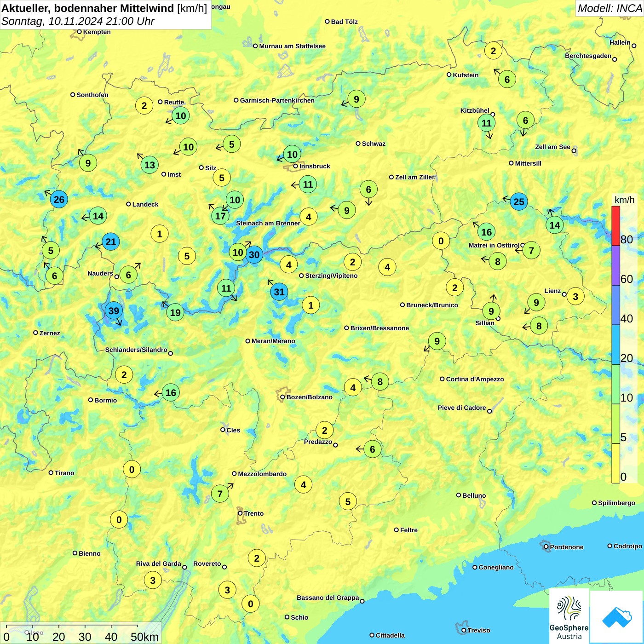Viewport: 644px width, 644px height.
Task: Select the blue 30 km/h wind marker
Action: (254, 254)
